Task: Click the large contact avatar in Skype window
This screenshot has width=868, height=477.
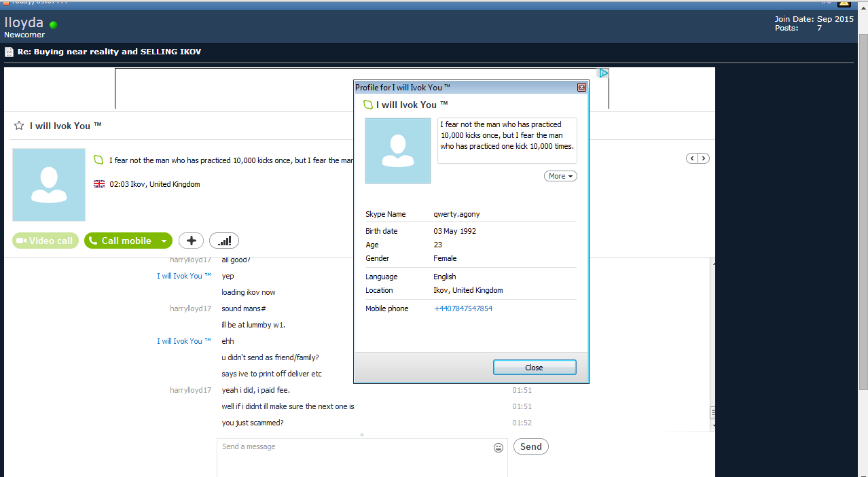Action: point(49,185)
